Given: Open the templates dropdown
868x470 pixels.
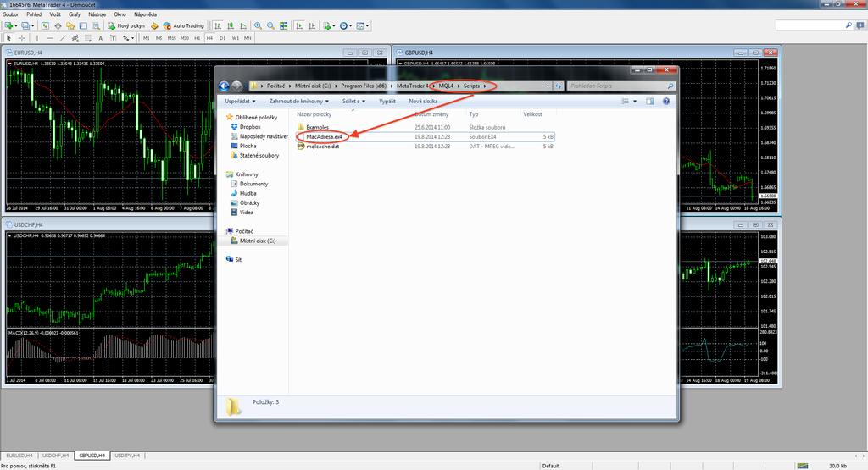Looking at the screenshot, I should click(363, 25).
